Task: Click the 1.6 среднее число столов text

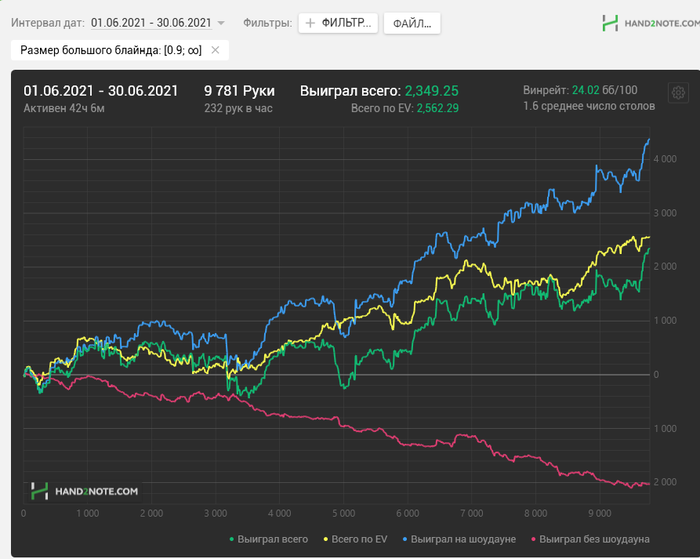Action: 589,106
